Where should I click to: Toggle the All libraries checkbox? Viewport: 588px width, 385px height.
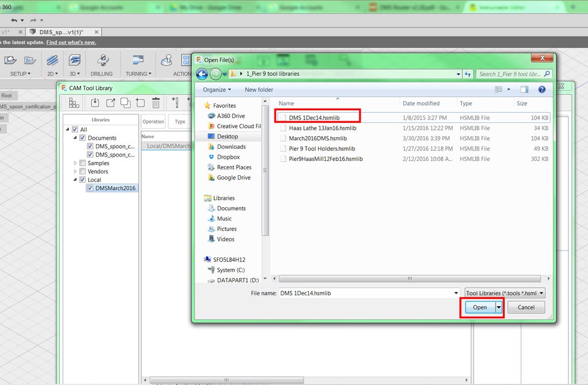tap(75, 129)
